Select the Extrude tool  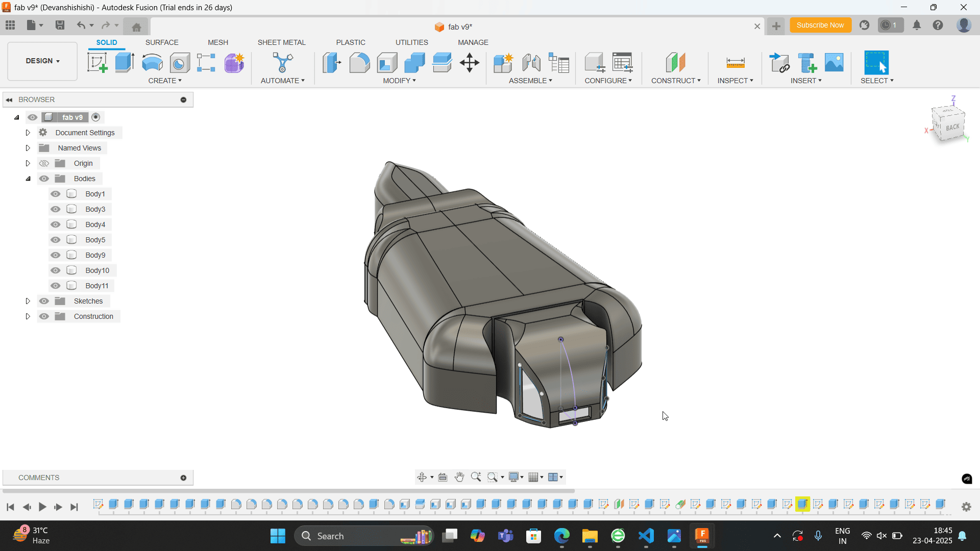coord(125,63)
